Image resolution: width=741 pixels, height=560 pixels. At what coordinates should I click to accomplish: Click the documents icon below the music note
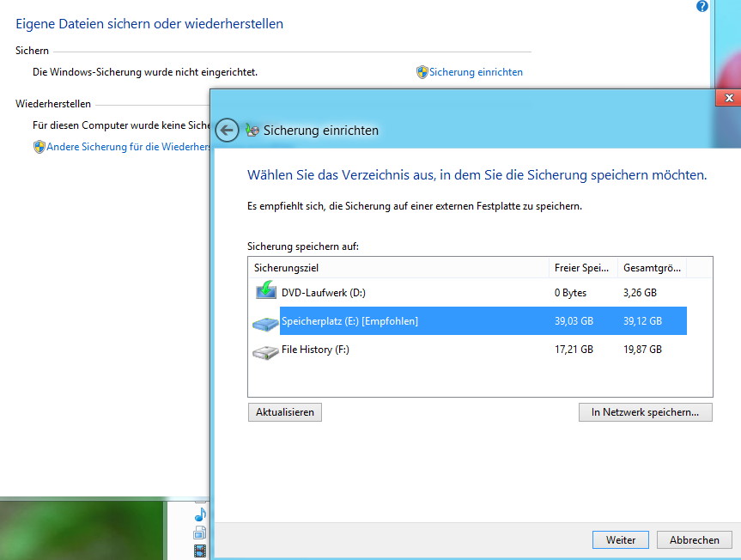point(200,533)
